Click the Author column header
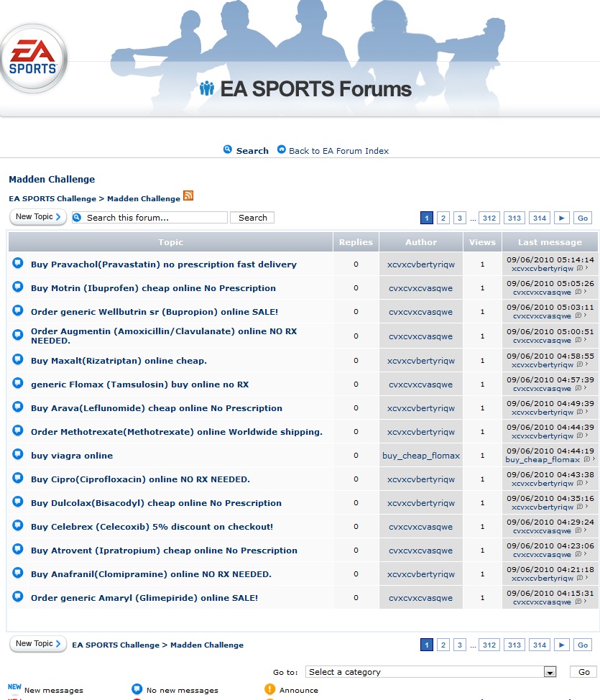 (x=421, y=242)
